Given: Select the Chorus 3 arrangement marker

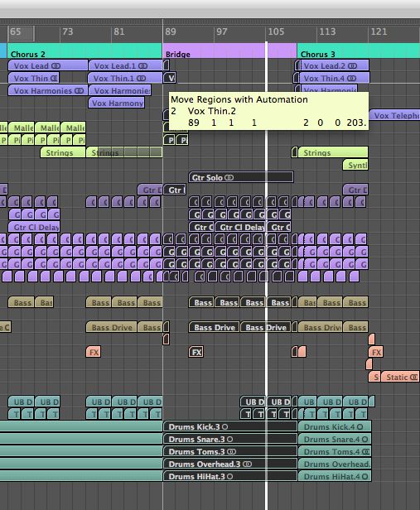Looking at the screenshot, I should coord(359,51).
